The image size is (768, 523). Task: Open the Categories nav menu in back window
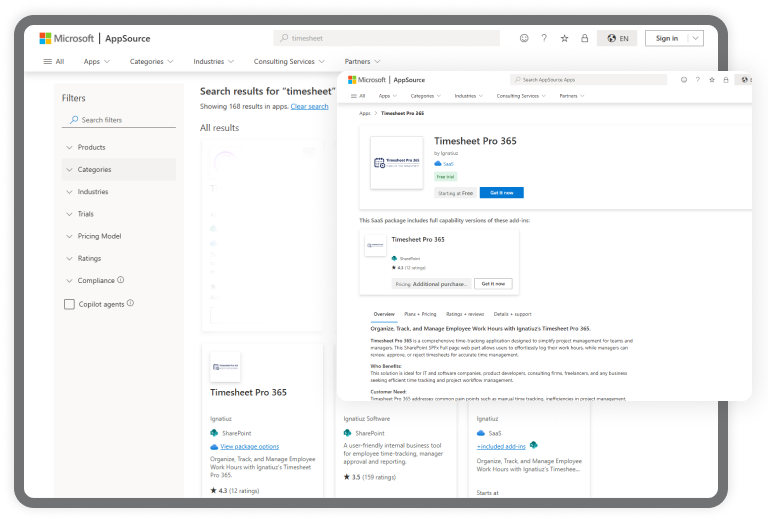[x=151, y=62]
